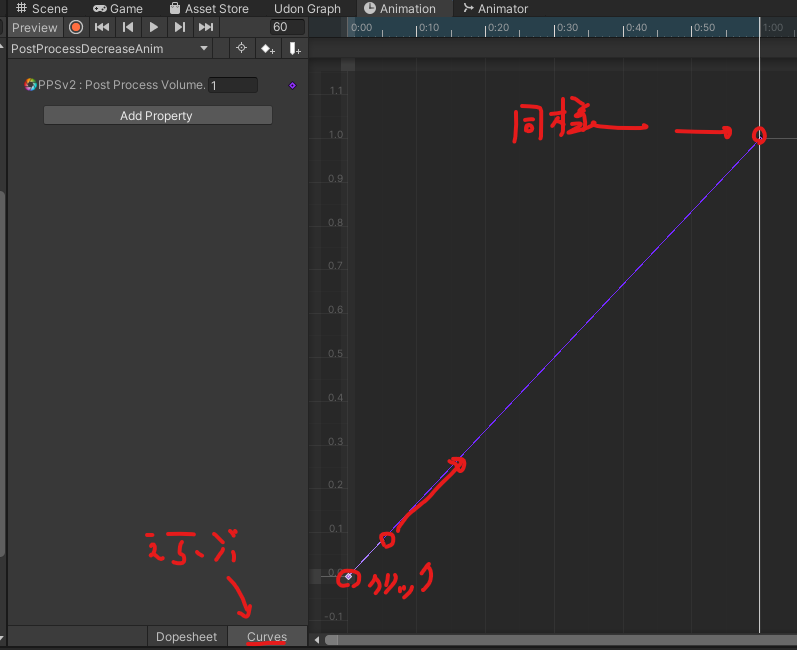The image size is (797, 650).
Task: Click the 0:50 mark on timeline ruler
Action: [x=704, y=27]
